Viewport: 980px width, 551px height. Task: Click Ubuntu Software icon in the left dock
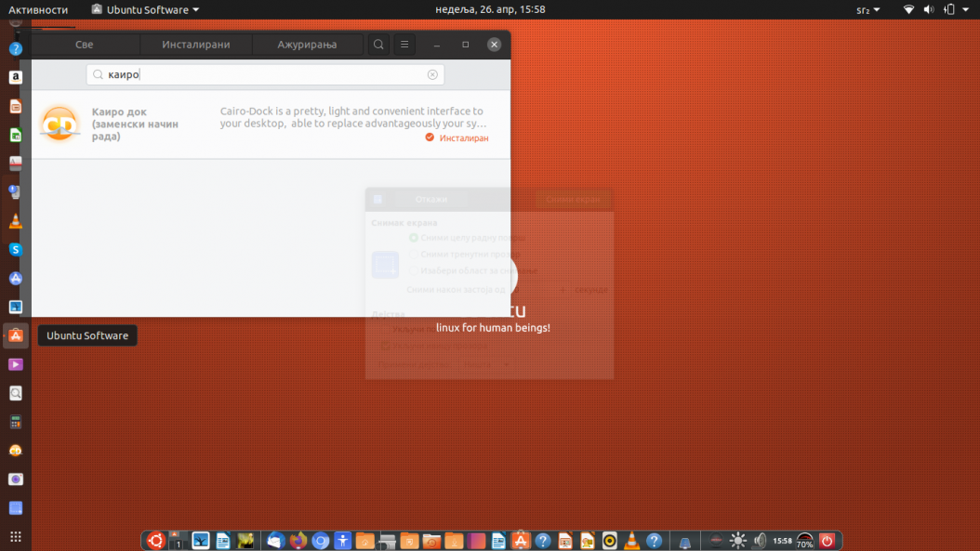(16, 335)
